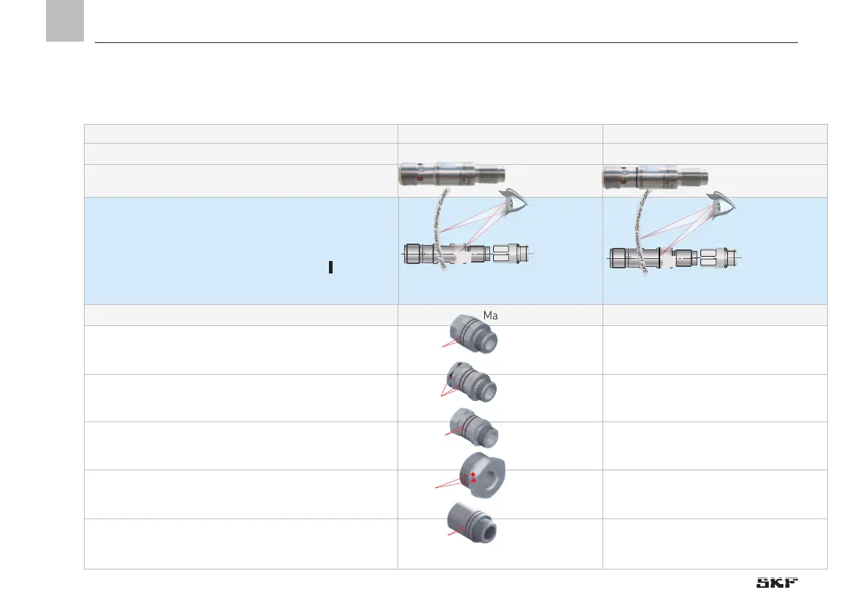Click the sensor line drawing in middle column
Viewport: 868px width, 614px height.
466,254
